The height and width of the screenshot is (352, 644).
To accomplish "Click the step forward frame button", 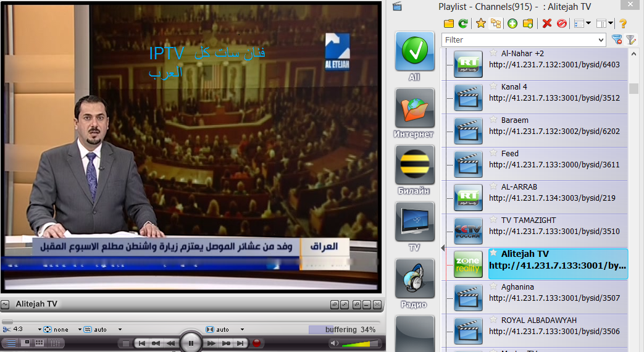I will [226, 343].
